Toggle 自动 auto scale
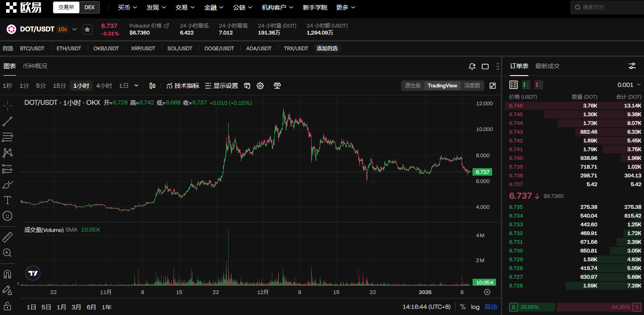The image size is (644, 315). click(491, 307)
